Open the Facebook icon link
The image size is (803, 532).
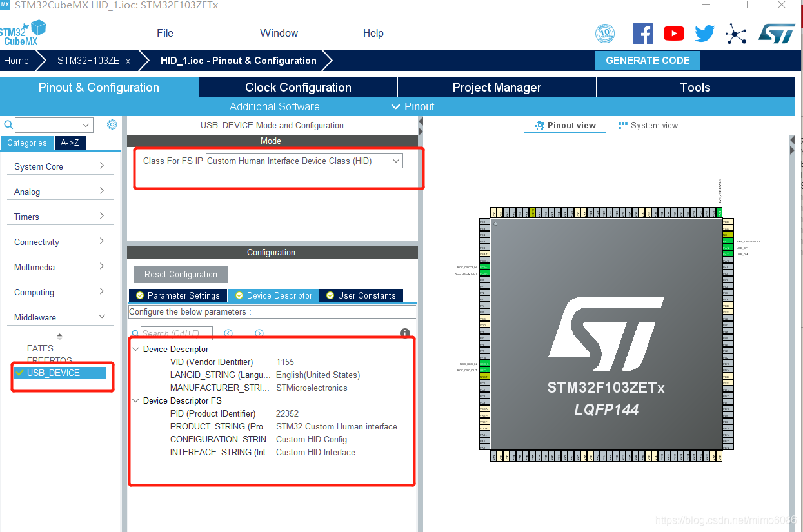tap(643, 34)
